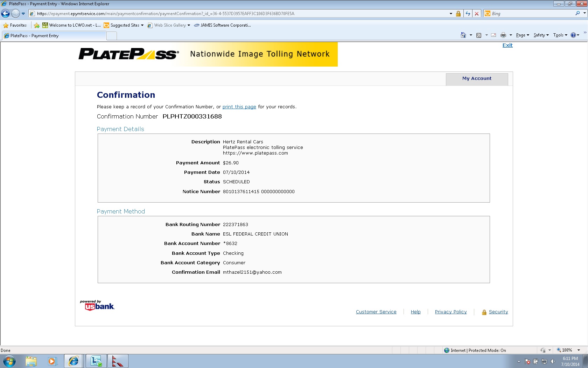
Task: Open the search provider dropdown arrow
Action: click(584, 13)
